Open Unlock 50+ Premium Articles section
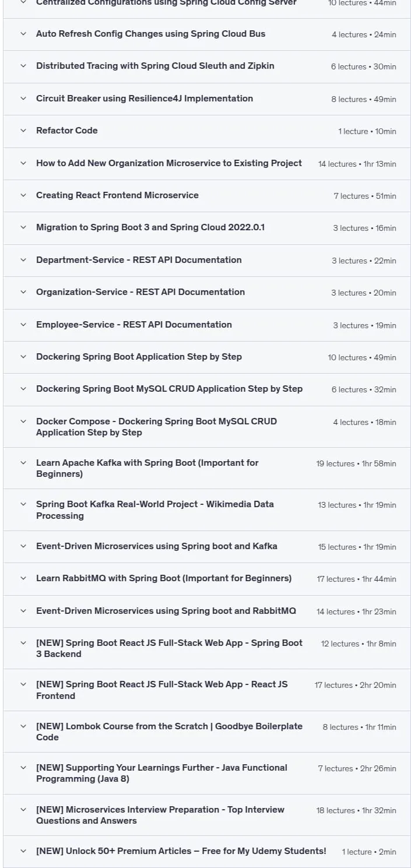The image size is (411, 868). 207,852
